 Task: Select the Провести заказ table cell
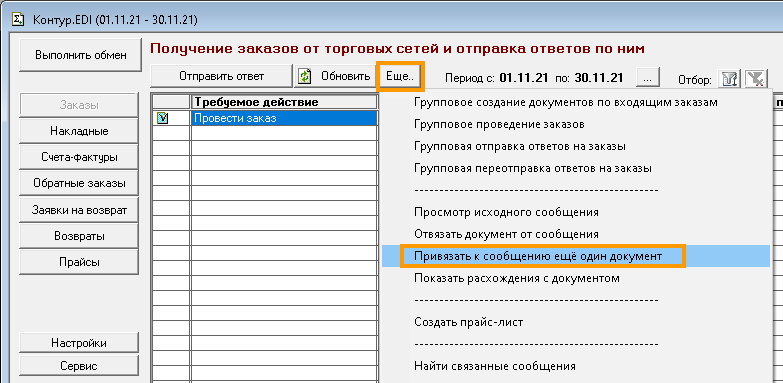point(284,118)
